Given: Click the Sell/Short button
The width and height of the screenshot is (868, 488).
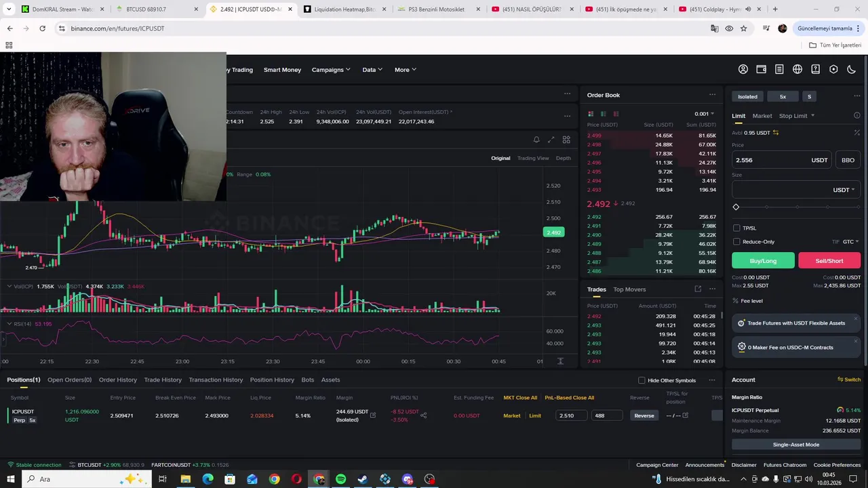Looking at the screenshot, I should click(829, 261).
